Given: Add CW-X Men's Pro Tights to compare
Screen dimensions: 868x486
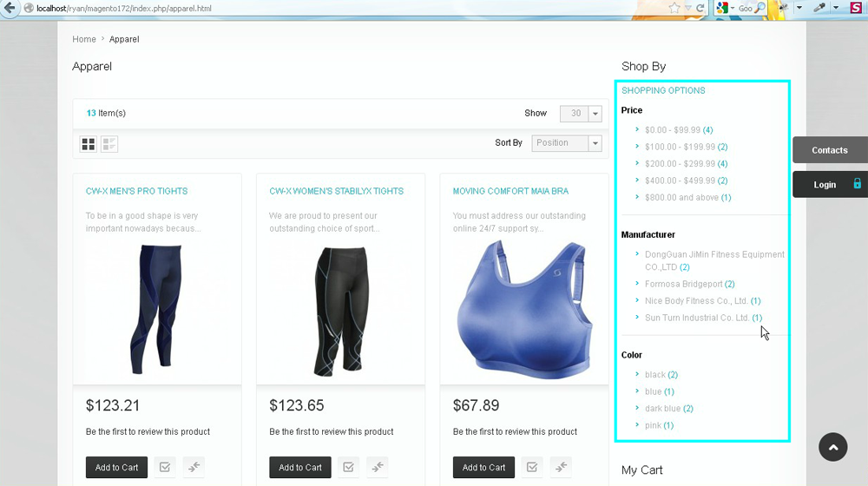Looking at the screenshot, I should tap(194, 467).
